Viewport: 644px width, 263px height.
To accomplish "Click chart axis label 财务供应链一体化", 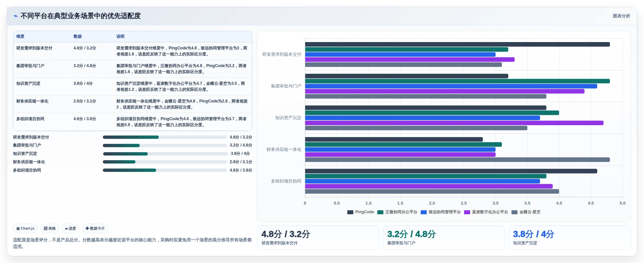I will 284,150.
